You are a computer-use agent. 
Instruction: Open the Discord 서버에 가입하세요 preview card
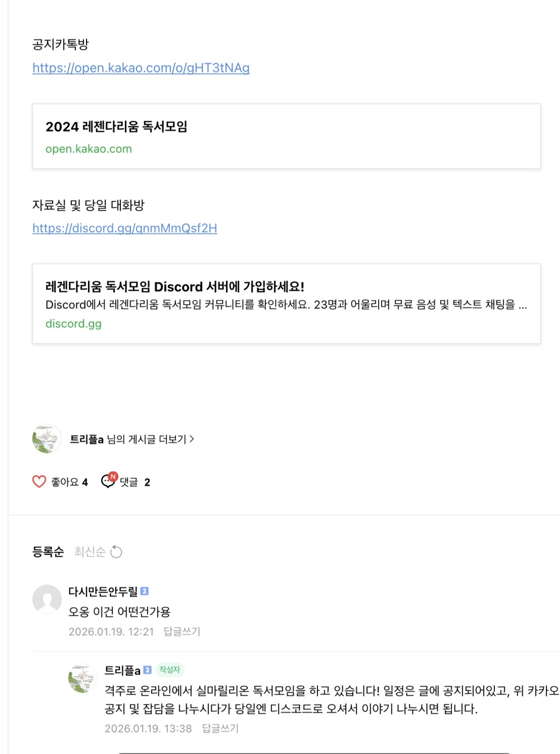point(286,303)
